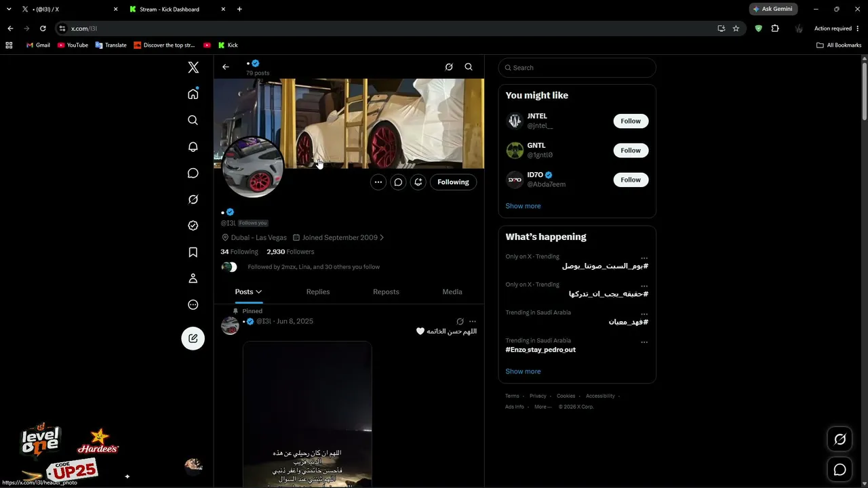The image size is (868, 488).
Task: Open Bookmarks in the left sidebar
Action: click(x=193, y=252)
